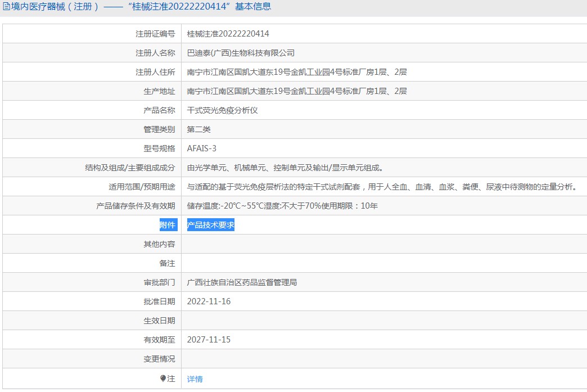Open the 产品技术要求 attachment link

(x=211, y=225)
